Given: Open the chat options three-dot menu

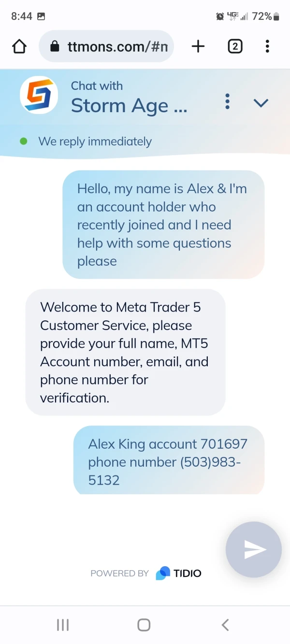Looking at the screenshot, I should click(x=227, y=101).
